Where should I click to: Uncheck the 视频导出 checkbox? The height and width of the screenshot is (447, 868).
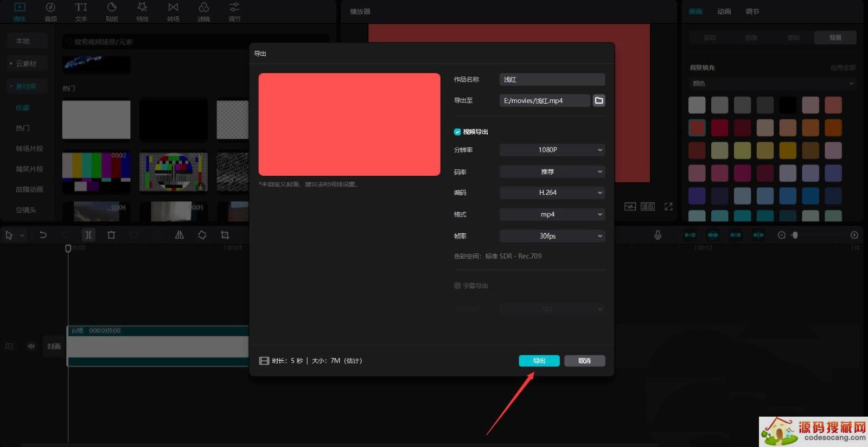click(x=457, y=132)
